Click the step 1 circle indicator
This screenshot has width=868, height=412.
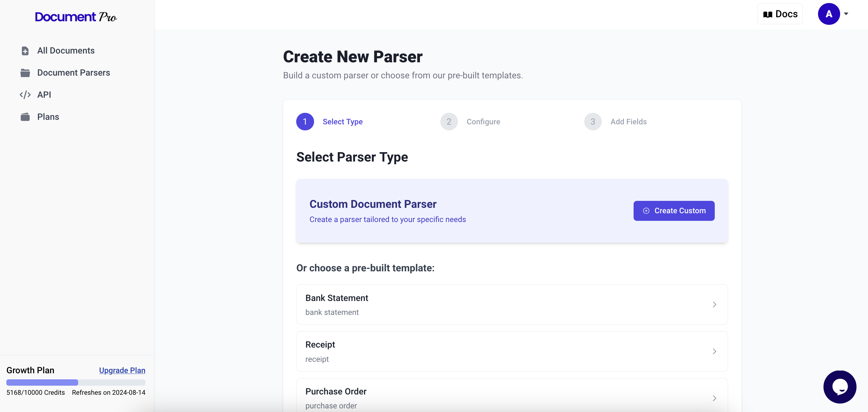coord(305,122)
